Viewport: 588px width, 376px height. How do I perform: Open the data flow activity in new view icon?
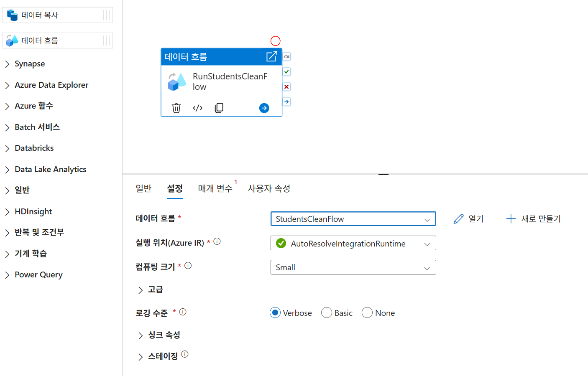point(272,56)
